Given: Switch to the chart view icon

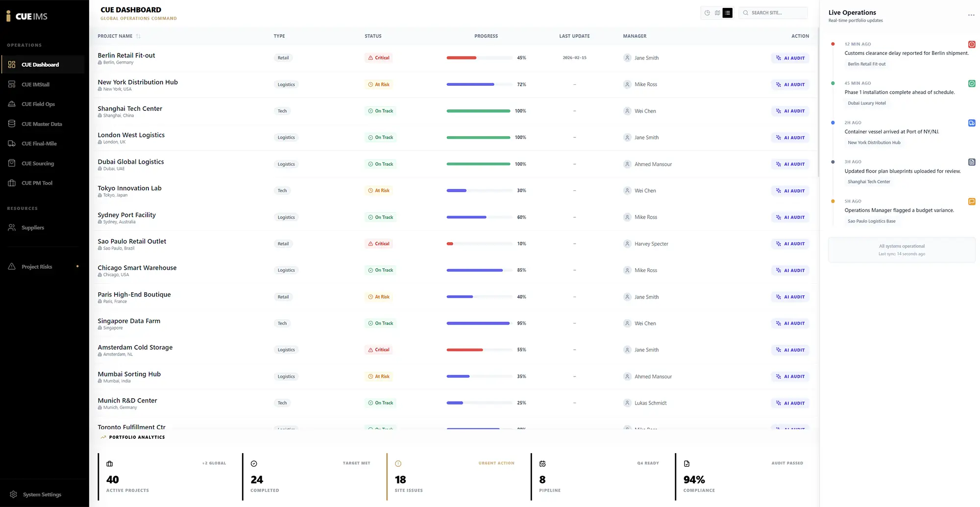Looking at the screenshot, I should [x=707, y=13].
